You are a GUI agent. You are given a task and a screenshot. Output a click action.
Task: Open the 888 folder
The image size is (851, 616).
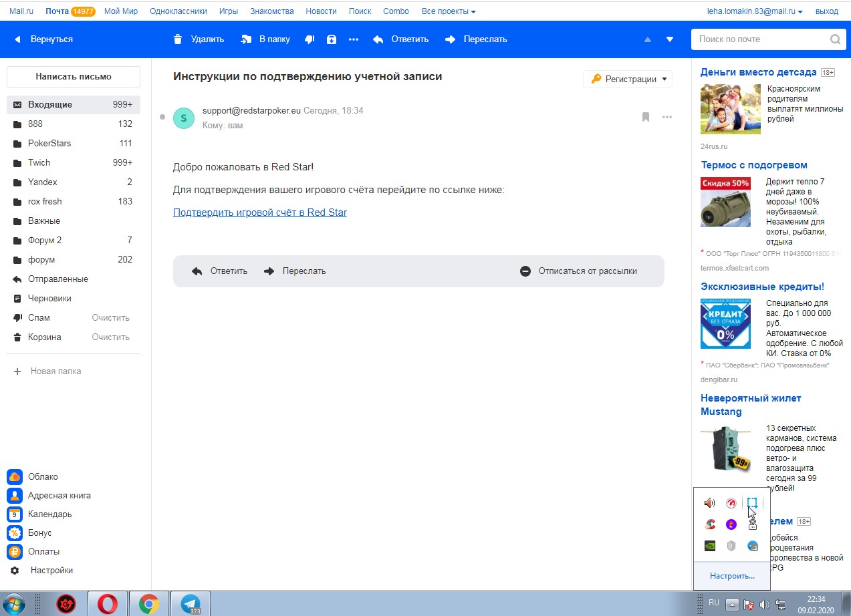pyautogui.click(x=74, y=124)
